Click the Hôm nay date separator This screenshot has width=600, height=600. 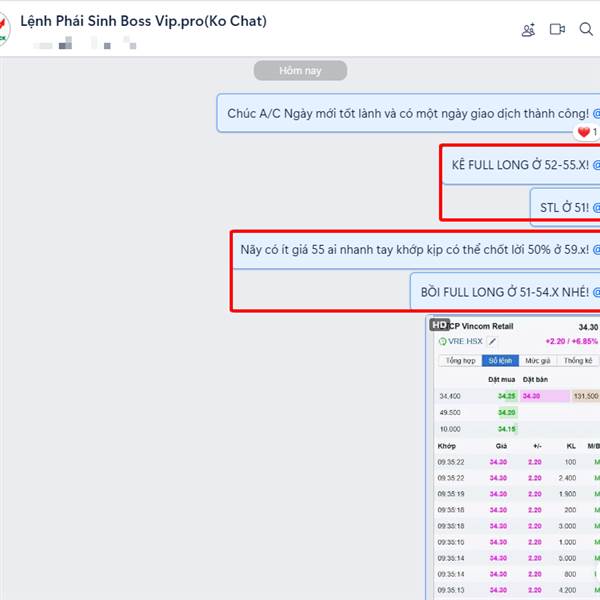[x=300, y=71]
